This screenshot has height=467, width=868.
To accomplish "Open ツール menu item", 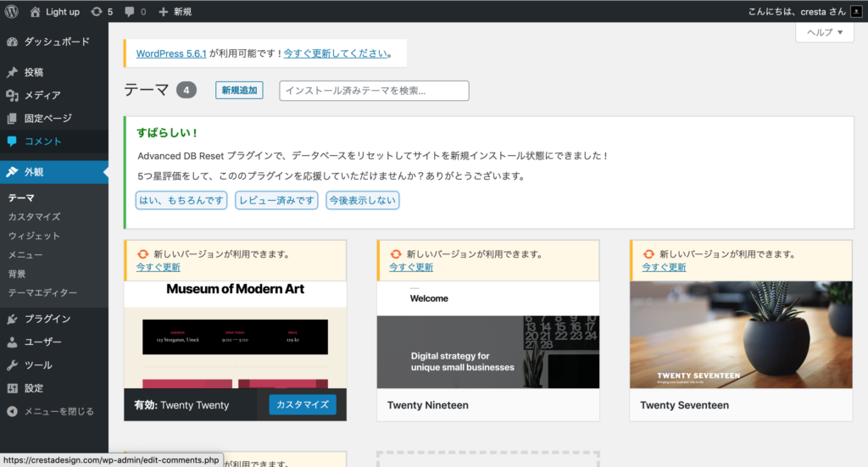I will point(54,365).
